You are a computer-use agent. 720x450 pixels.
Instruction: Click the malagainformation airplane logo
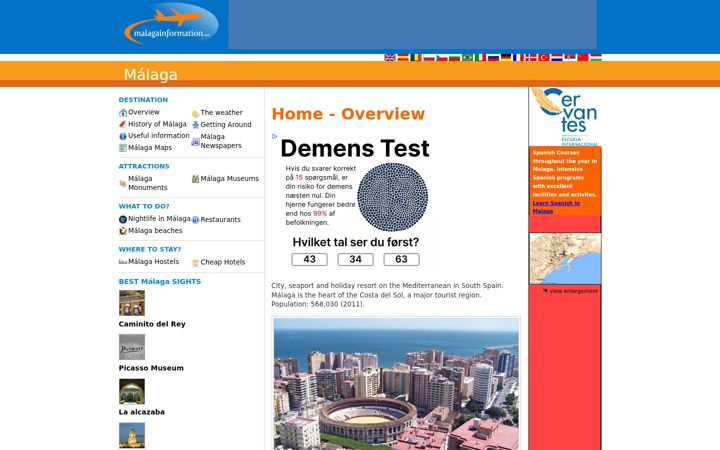(171, 24)
